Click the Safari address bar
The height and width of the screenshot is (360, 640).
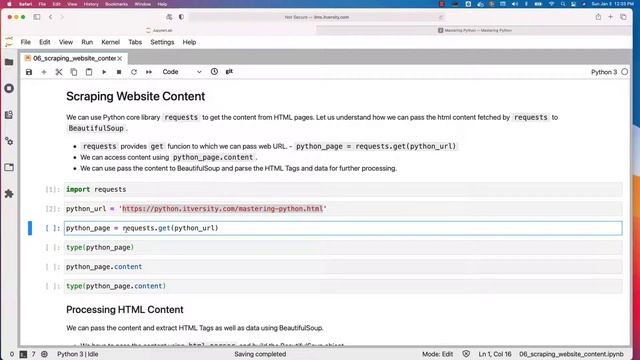tap(317, 17)
